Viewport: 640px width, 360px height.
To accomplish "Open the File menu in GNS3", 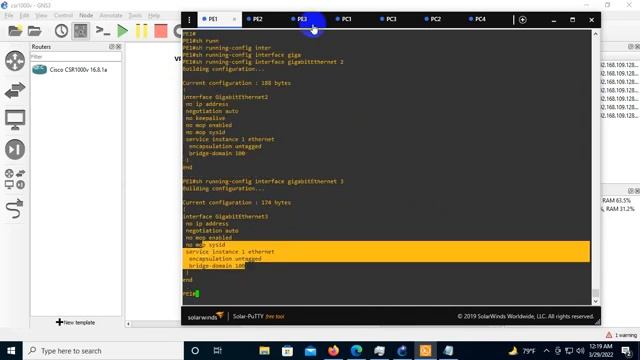I will tap(9, 16).
